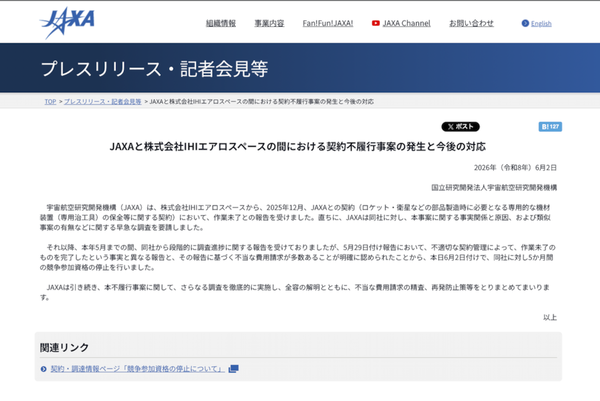Click the date 2026年（令和8年）6月2日

tap(515, 168)
